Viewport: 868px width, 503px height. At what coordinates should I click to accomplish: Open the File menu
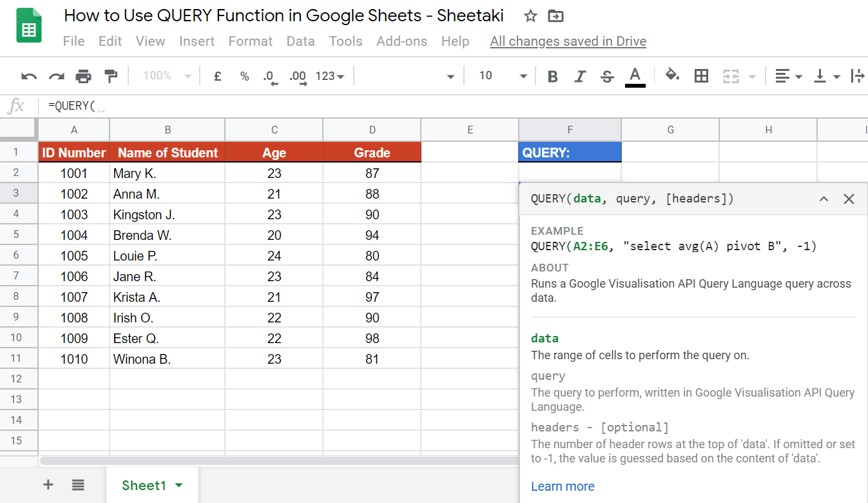74,41
